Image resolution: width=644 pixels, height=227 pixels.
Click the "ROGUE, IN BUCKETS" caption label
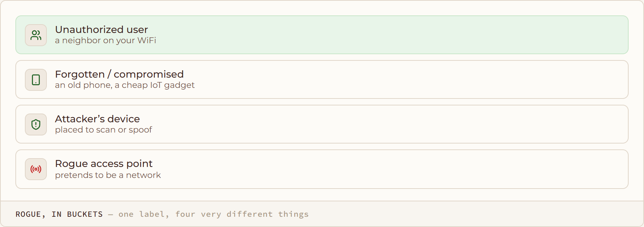(x=59, y=214)
